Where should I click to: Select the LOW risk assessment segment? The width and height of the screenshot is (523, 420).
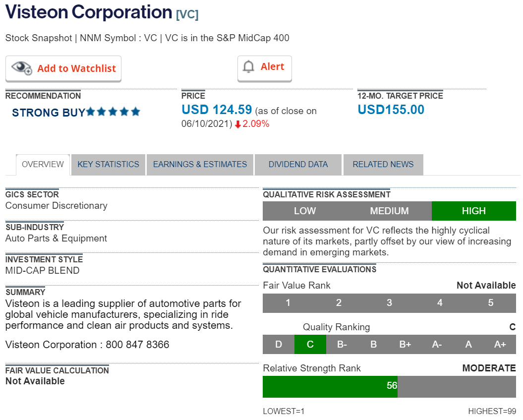pos(304,211)
